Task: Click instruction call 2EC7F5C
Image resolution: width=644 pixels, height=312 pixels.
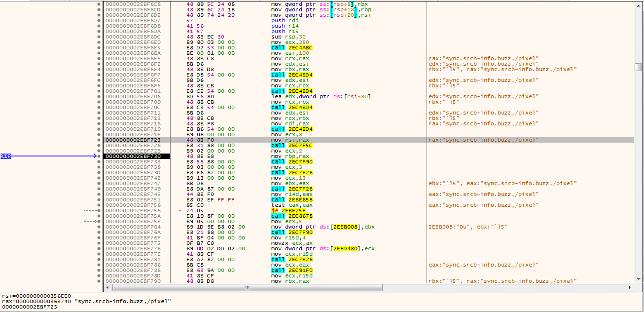Action: tap(292, 145)
